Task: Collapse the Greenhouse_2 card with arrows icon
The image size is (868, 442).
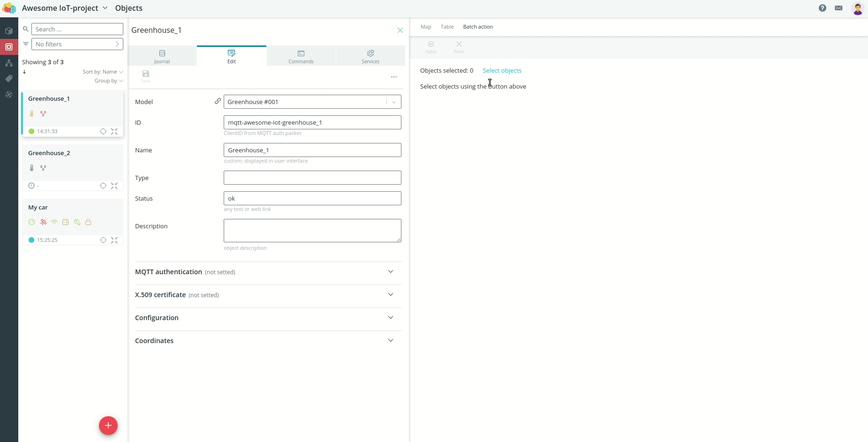Action: (114, 186)
